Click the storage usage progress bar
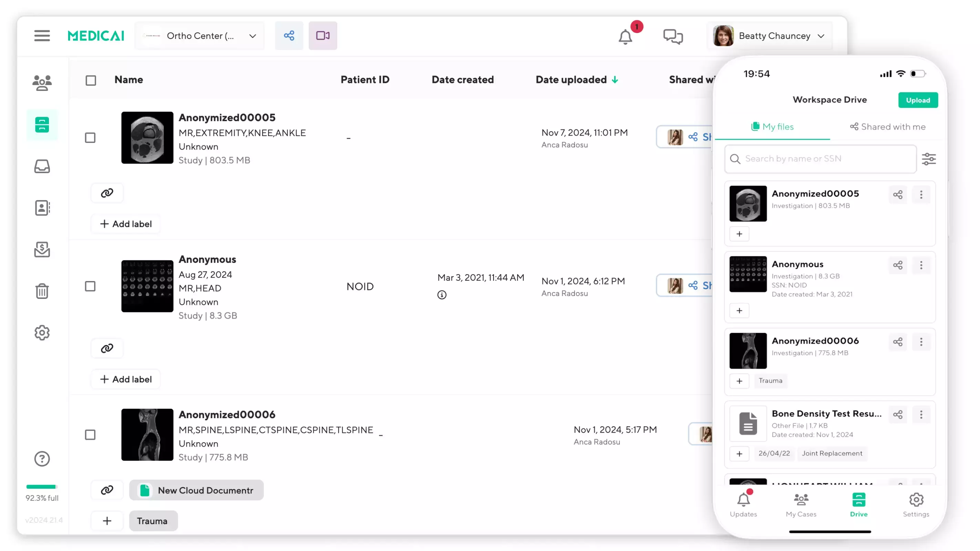Image resolution: width=980 pixels, height=551 pixels. pyautogui.click(x=42, y=487)
